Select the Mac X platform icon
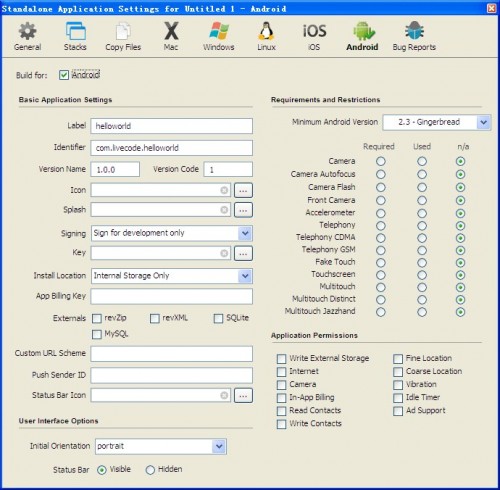500x490 pixels. click(171, 31)
